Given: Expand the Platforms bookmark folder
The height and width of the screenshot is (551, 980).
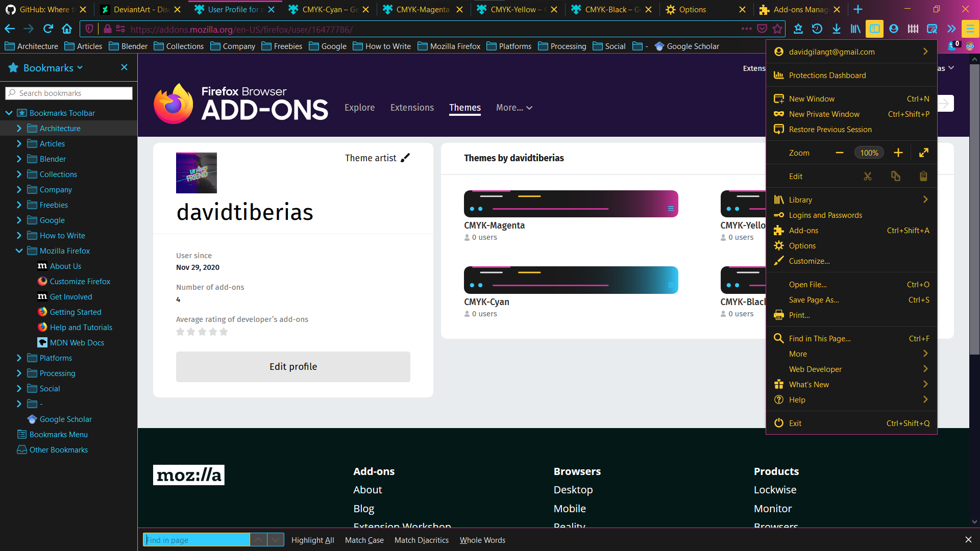Looking at the screenshot, I should [x=19, y=358].
